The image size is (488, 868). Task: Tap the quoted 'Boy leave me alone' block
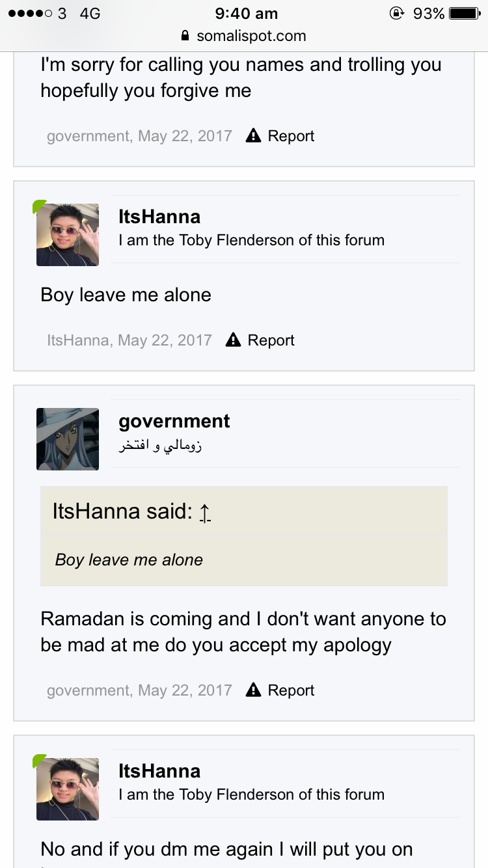click(244, 536)
